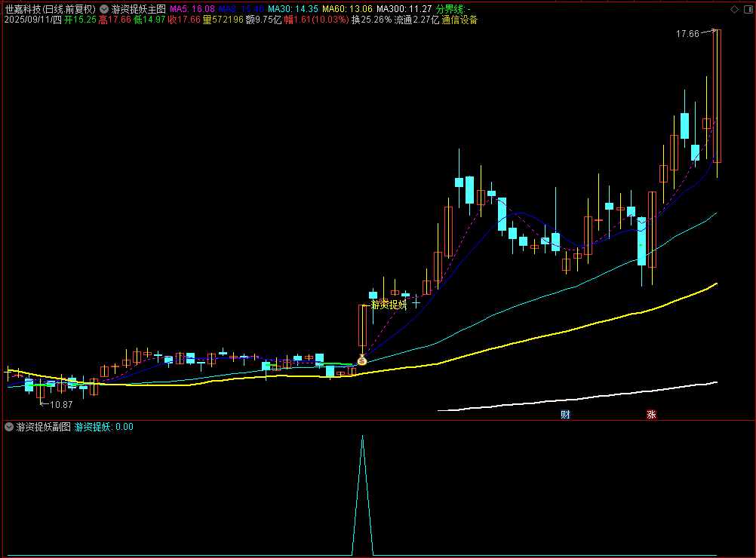Click the 财 finance marker on the chart
This screenshot has width=756, height=558.
pos(565,415)
